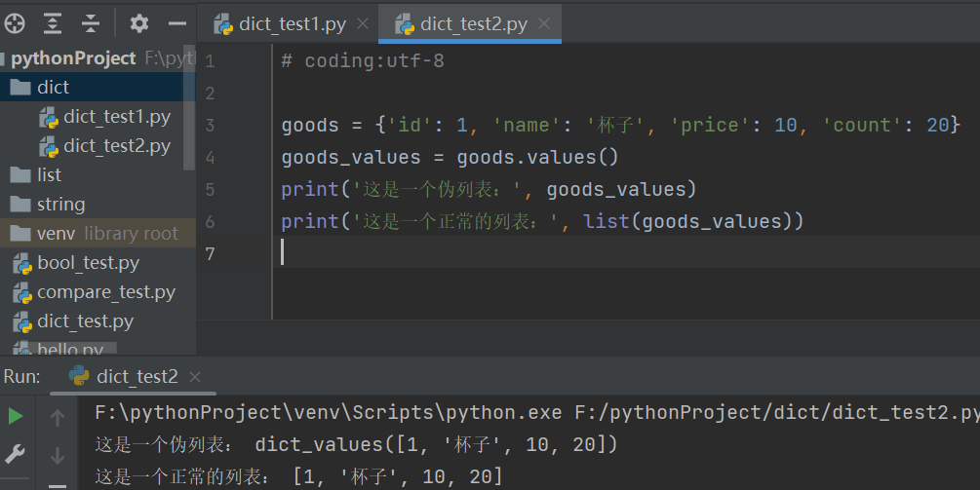980x490 pixels.
Task: Close the dict_test1.py editor tab
Action: click(362, 23)
